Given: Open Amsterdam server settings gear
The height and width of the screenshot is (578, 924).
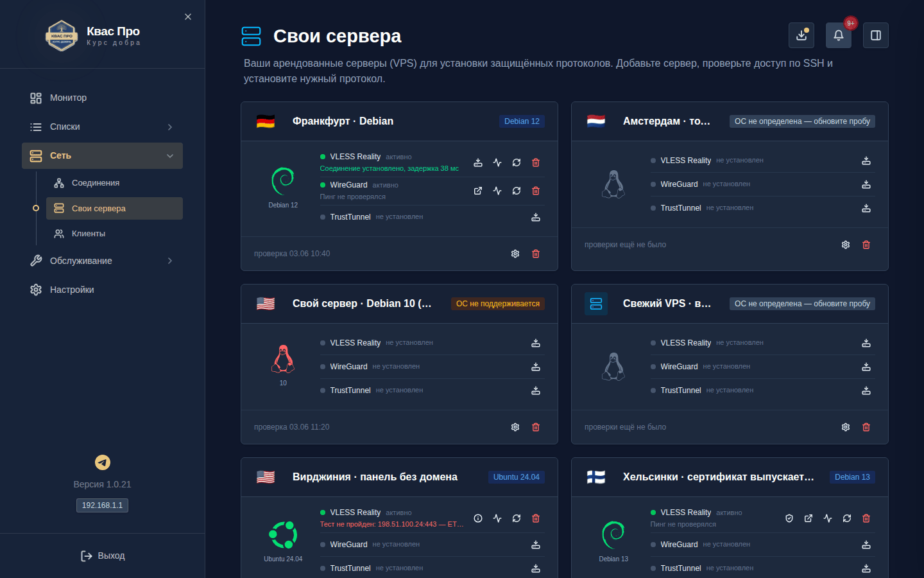Looking at the screenshot, I should click(846, 245).
